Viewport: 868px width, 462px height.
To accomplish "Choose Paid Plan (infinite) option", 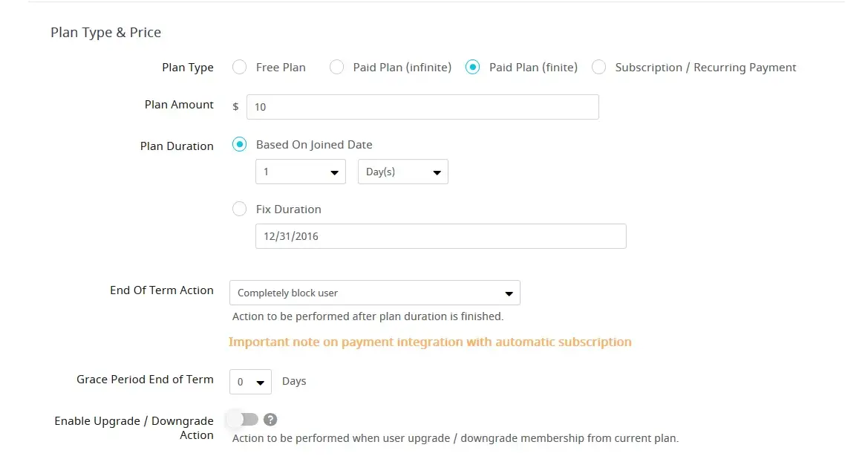I will point(336,67).
